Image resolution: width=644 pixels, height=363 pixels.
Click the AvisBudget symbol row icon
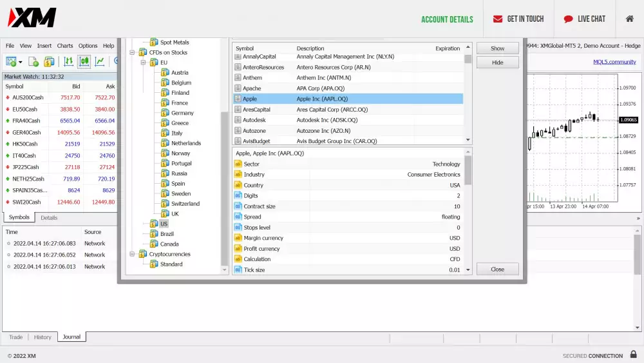(238, 141)
